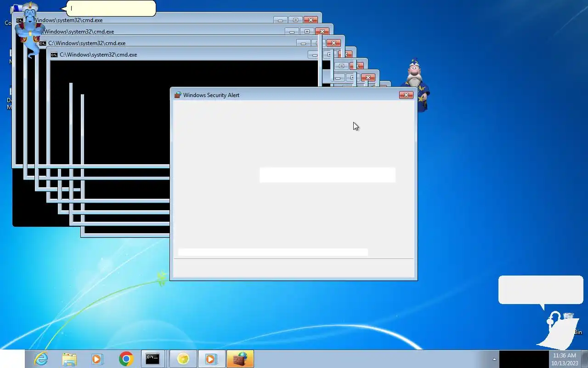This screenshot has width=588, height=368.
Task: Select the yellow disc taskbar button
Action: tap(183, 359)
